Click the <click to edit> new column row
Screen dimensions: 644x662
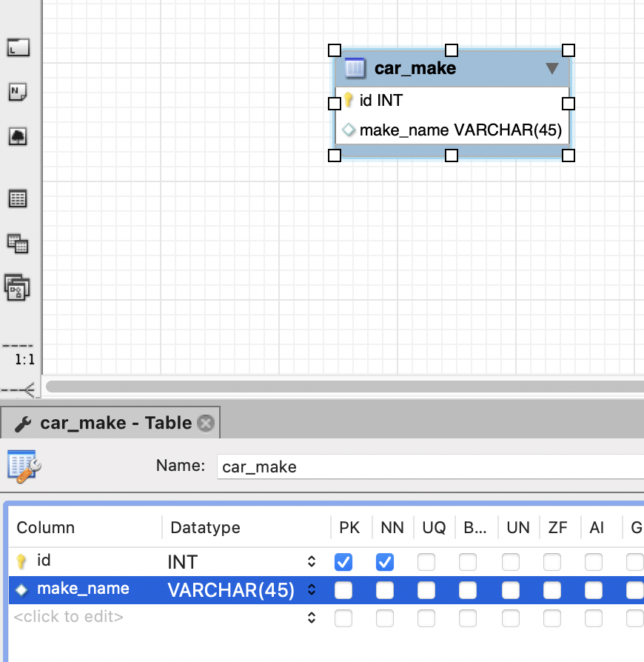click(x=68, y=616)
